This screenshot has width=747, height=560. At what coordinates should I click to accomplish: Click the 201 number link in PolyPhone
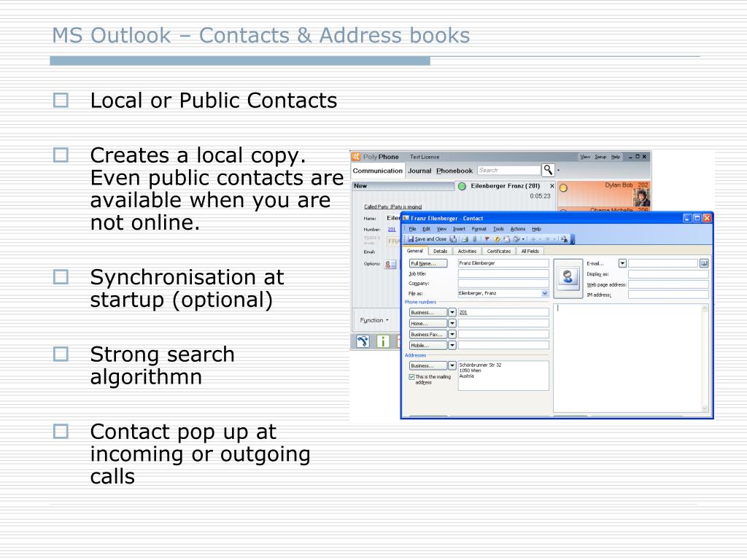coord(392,230)
